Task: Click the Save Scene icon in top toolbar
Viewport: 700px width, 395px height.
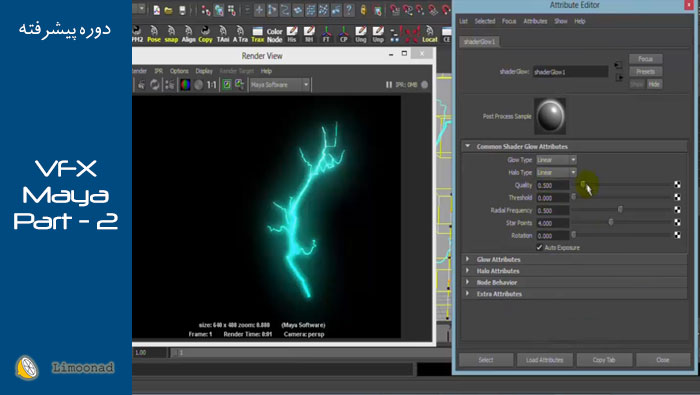Action: point(182,10)
